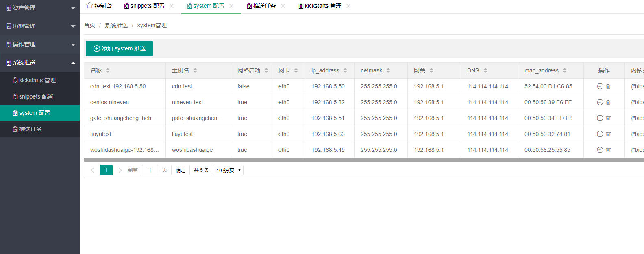
Task: Open 推送任务 in the sidebar
Action: [40, 129]
